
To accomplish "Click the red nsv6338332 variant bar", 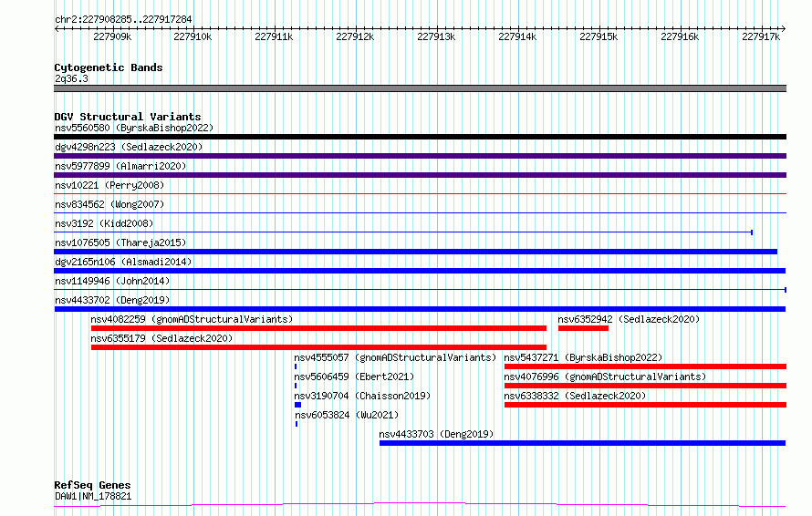I will (645, 405).
